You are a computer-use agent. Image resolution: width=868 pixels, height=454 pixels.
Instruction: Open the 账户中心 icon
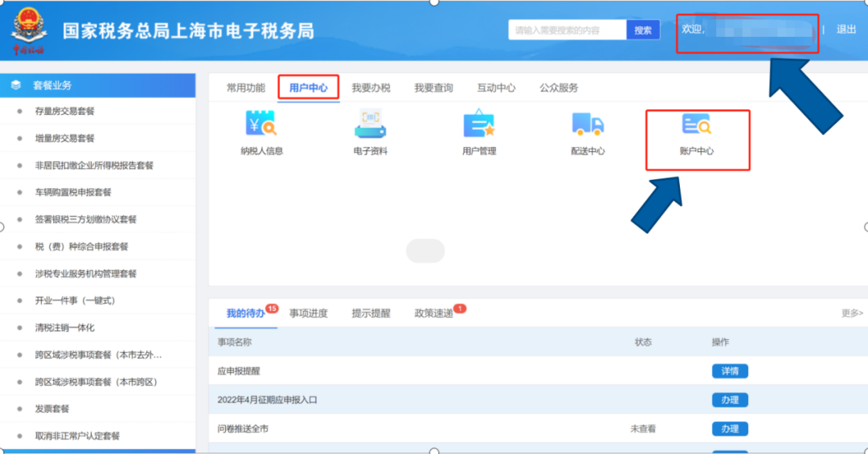click(x=696, y=124)
